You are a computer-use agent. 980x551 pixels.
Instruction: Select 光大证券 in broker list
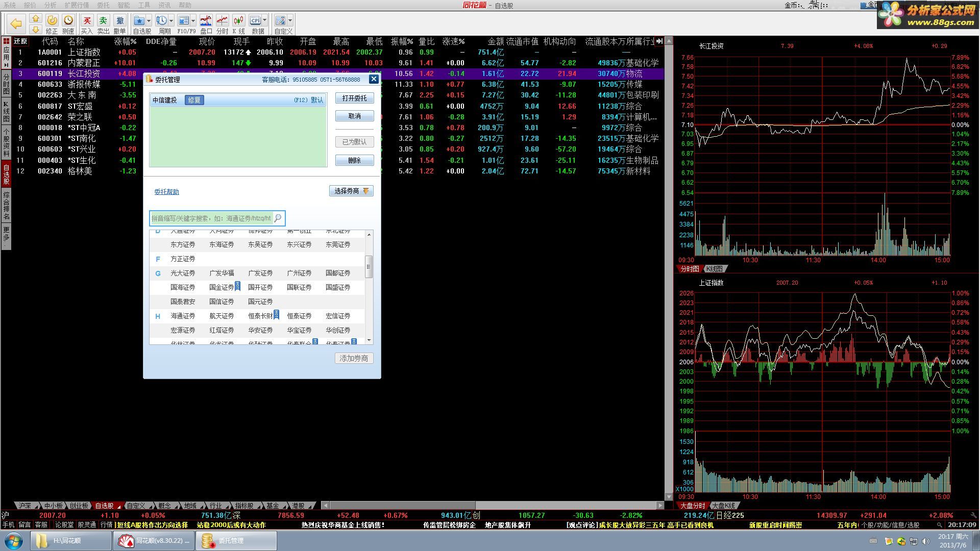tap(183, 273)
